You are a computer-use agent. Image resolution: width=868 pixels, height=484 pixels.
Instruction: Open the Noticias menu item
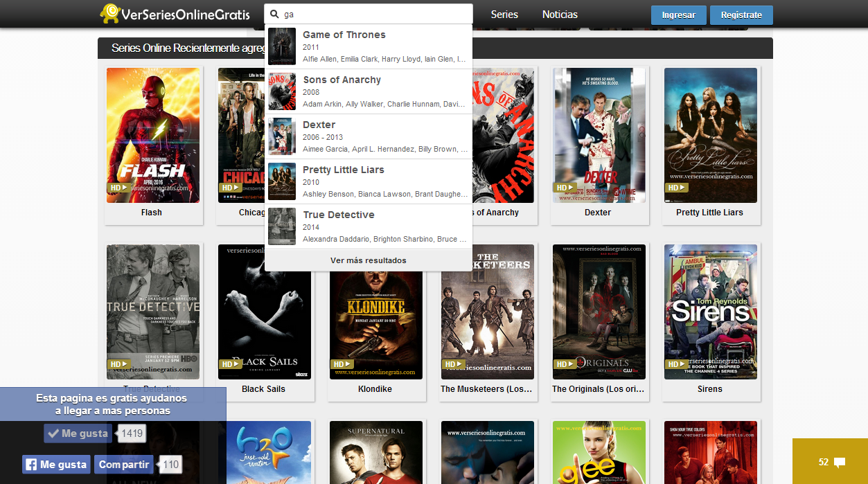point(560,14)
